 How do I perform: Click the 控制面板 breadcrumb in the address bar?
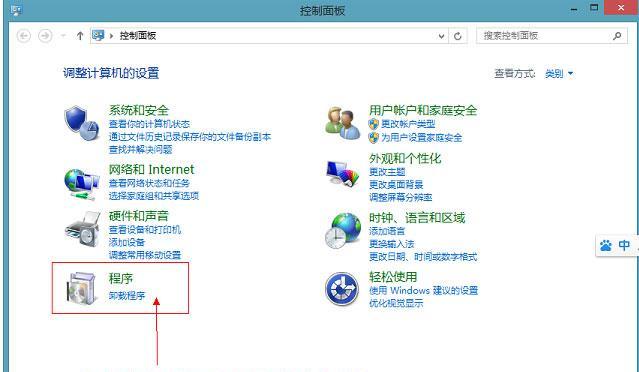click(138, 36)
